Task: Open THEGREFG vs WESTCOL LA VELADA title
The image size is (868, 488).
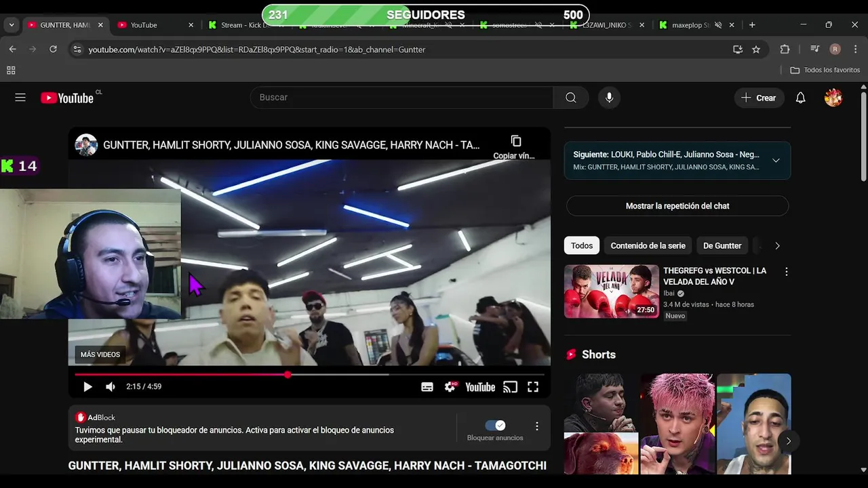Action: click(x=715, y=276)
